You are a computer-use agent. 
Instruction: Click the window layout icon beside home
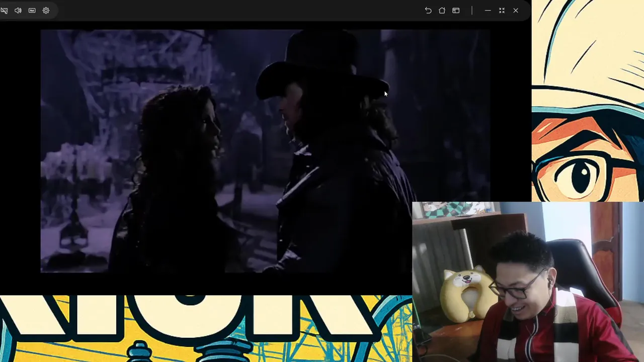coord(456,11)
